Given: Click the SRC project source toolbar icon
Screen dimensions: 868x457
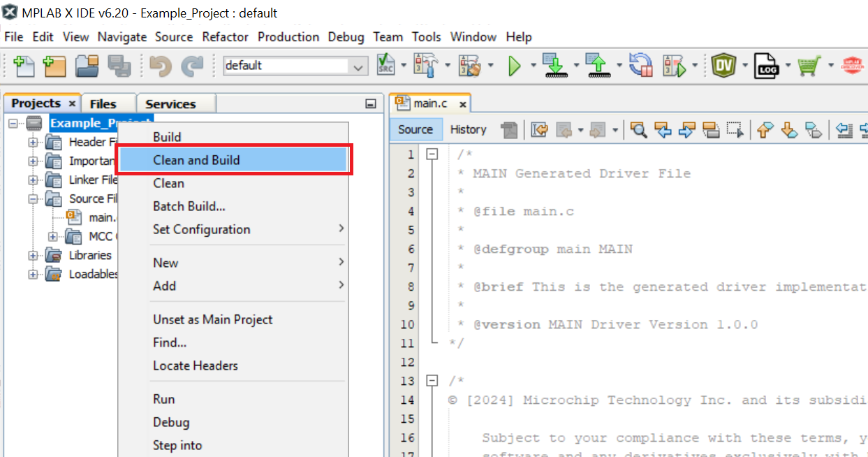Looking at the screenshot, I should (386, 66).
